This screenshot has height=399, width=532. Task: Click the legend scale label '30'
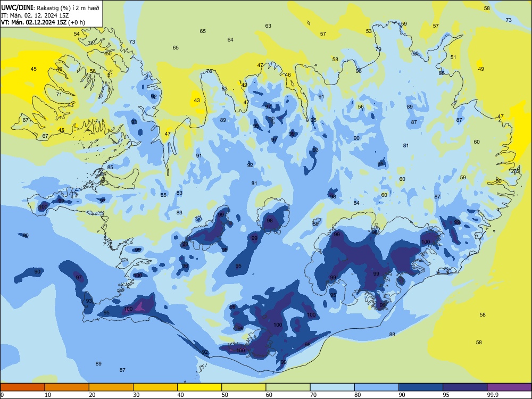tap(136, 395)
